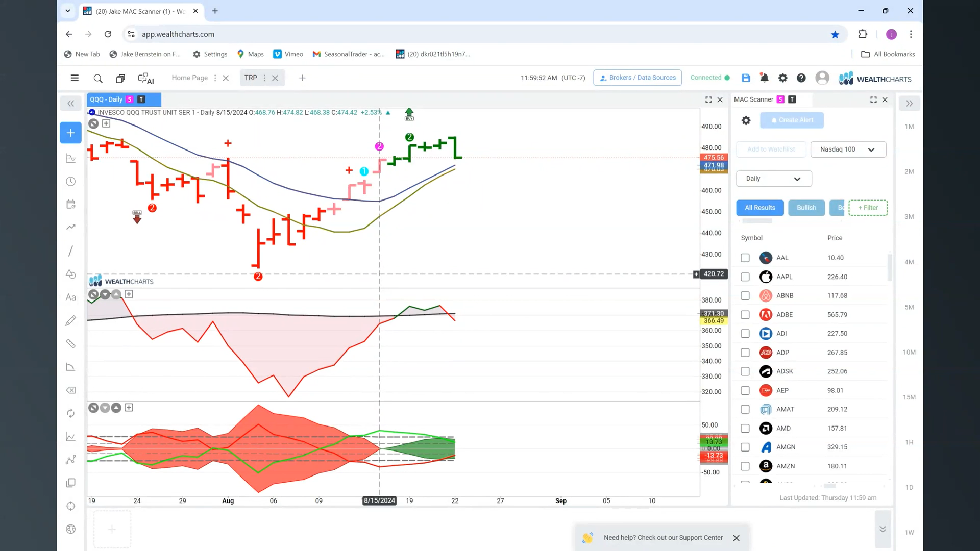The height and width of the screenshot is (551, 980).
Task: Open the help question mark icon
Action: pyautogui.click(x=801, y=78)
